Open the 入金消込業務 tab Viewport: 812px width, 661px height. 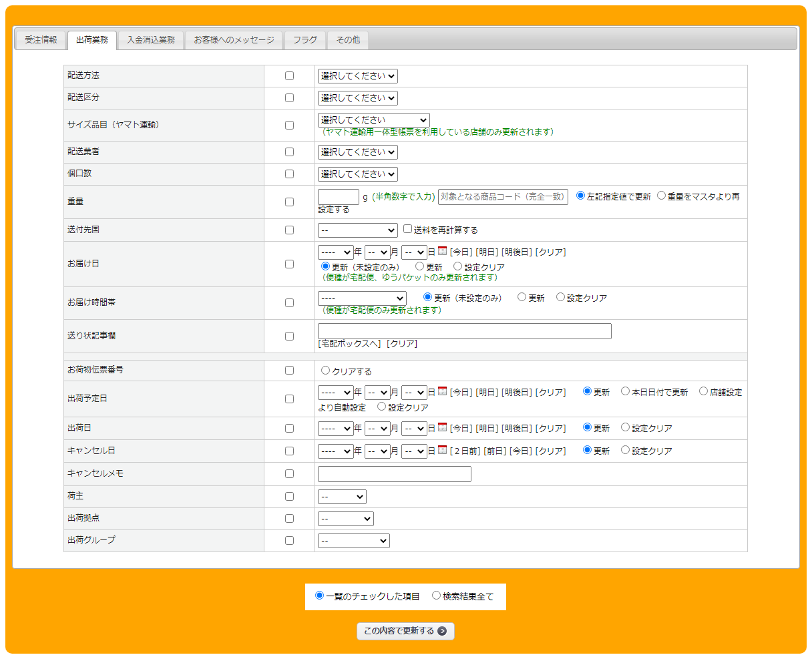[151, 40]
